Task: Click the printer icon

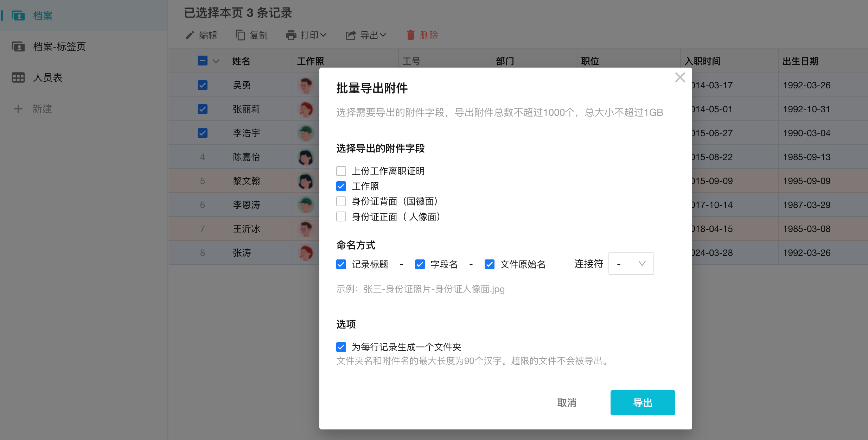Action: point(291,35)
